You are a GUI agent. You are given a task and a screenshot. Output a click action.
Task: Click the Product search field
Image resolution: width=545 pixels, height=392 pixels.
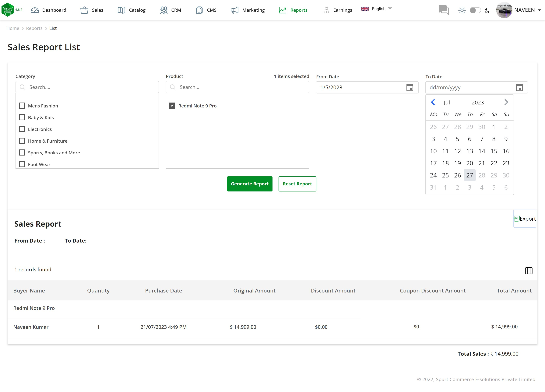(x=237, y=87)
